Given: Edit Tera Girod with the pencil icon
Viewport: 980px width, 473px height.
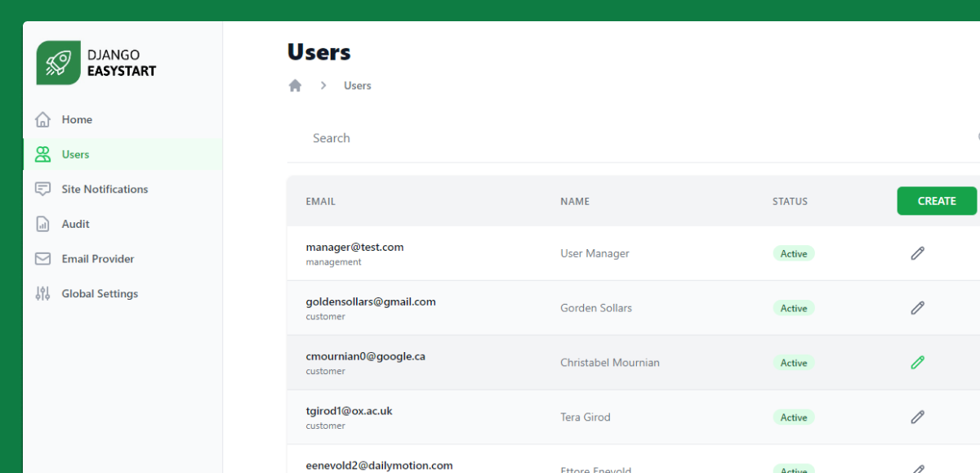Looking at the screenshot, I should click(917, 417).
